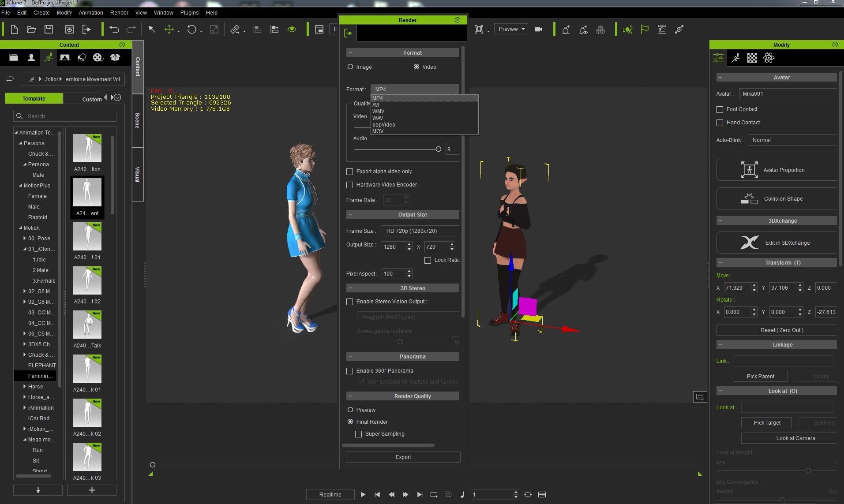
Task: Enable Stereo Vision Output checkbox
Action: [350, 302]
